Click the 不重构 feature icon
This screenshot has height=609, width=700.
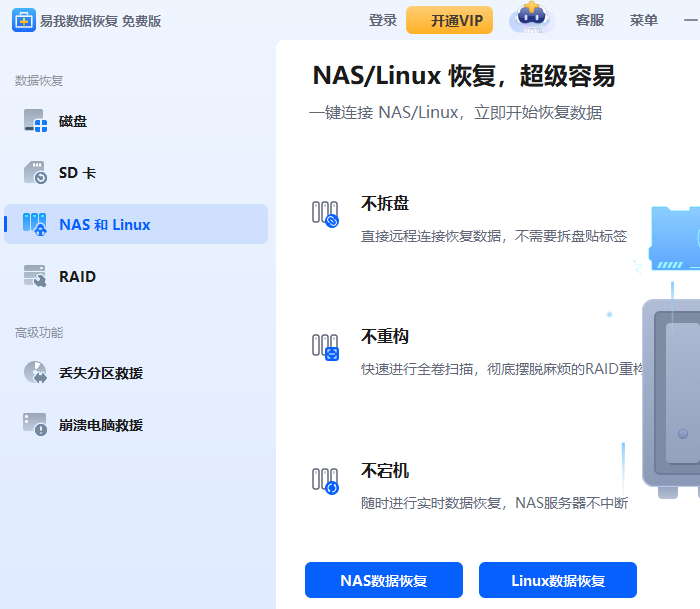[325, 347]
